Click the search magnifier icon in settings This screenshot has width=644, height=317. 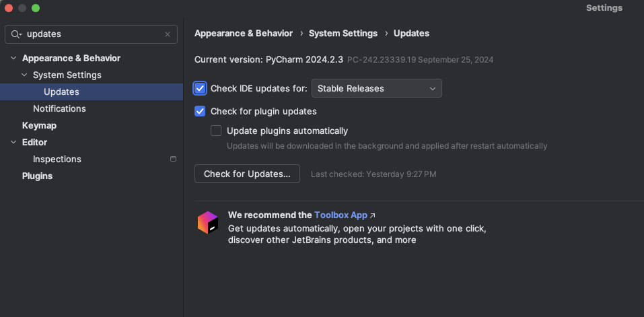[15, 34]
